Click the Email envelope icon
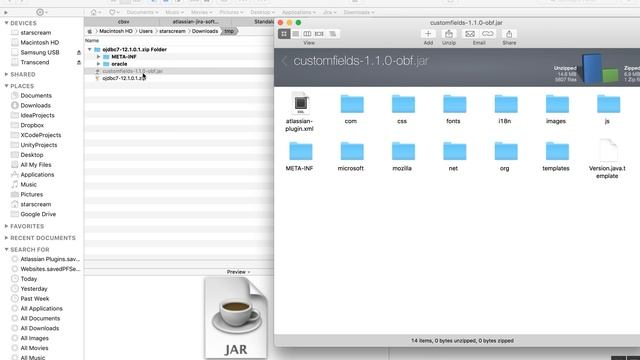Screen dimensions: 640x360 coord(470,34)
